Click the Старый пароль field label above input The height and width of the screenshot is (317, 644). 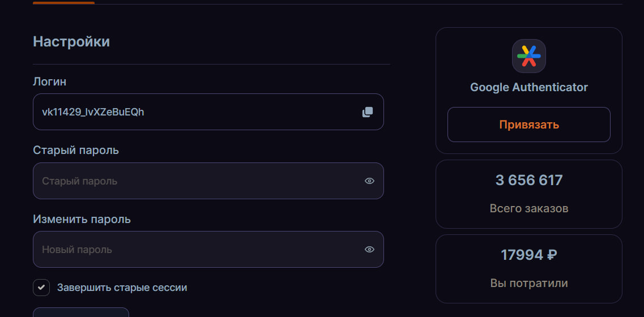(x=76, y=150)
